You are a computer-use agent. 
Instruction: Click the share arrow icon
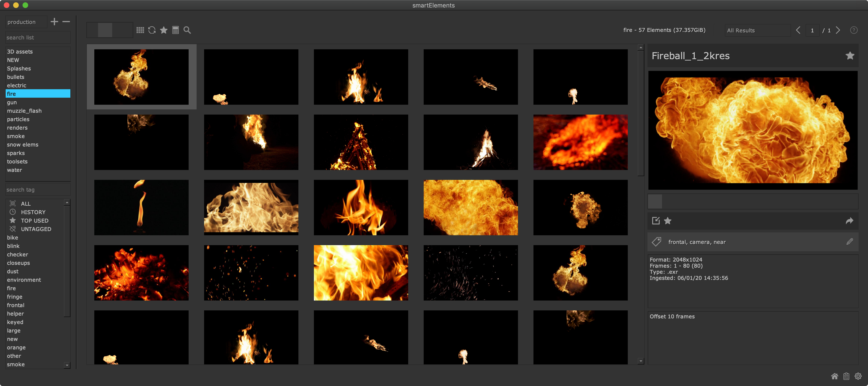point(849,221)
